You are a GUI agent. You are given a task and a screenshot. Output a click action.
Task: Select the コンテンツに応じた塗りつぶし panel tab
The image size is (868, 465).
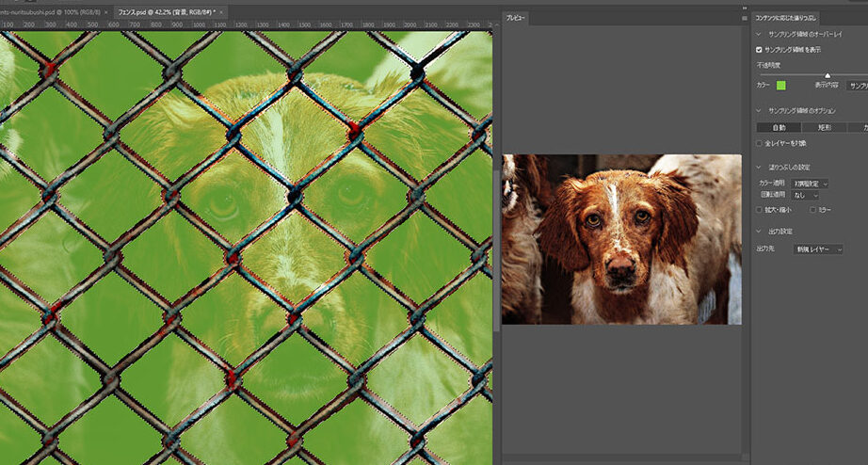[x=785, y=18]
